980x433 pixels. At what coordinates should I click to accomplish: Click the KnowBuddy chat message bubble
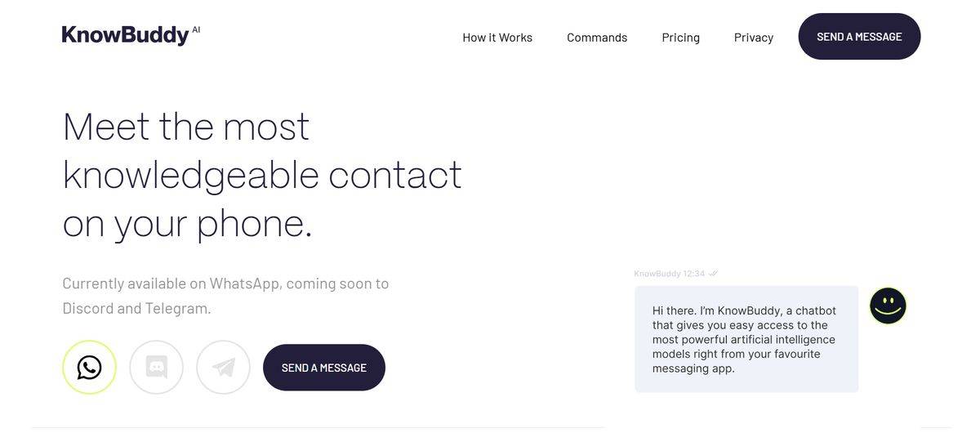click(746, 339)
